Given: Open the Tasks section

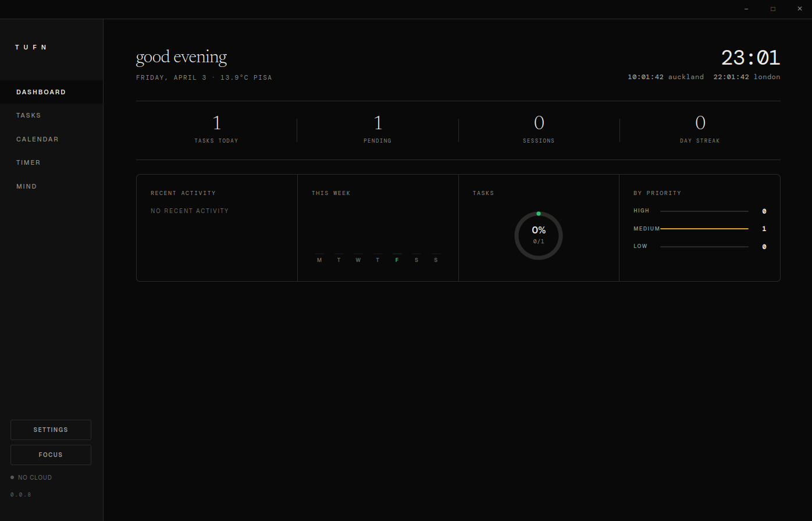Looking at the screenshot, I should 29,115.
